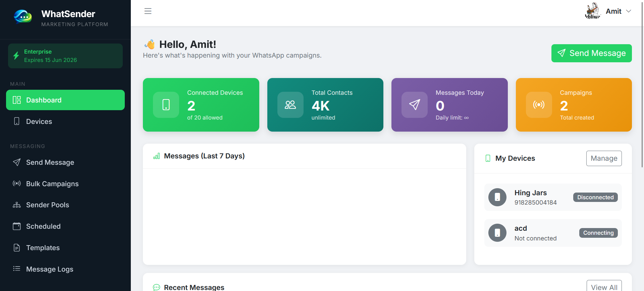Screen dimensions: 644x291
Task: Click the Enterprise plan lightning bolt icon
Action: point(16,56)
